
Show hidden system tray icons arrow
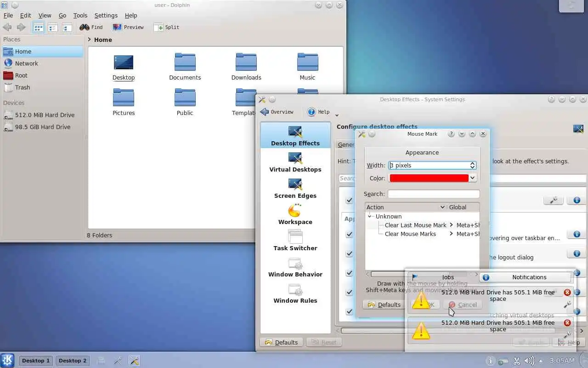pos(541,361)
